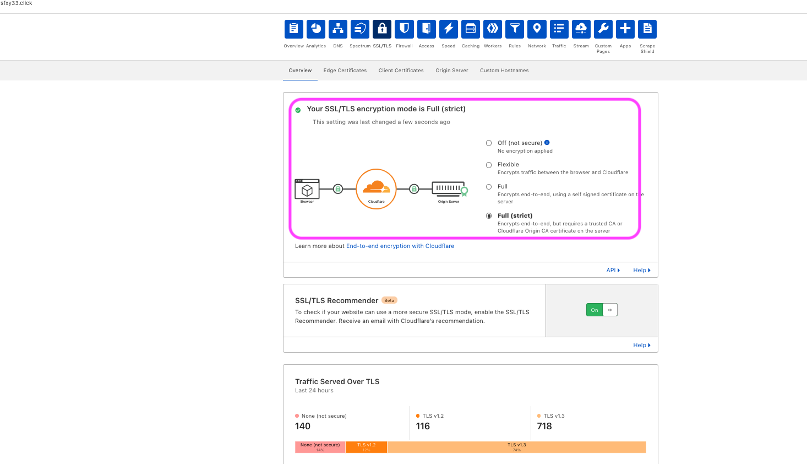The height and width of the screenshot is (464, 808).
Task: Select the Full (strict) encryption mode
Action: point(489,216)
